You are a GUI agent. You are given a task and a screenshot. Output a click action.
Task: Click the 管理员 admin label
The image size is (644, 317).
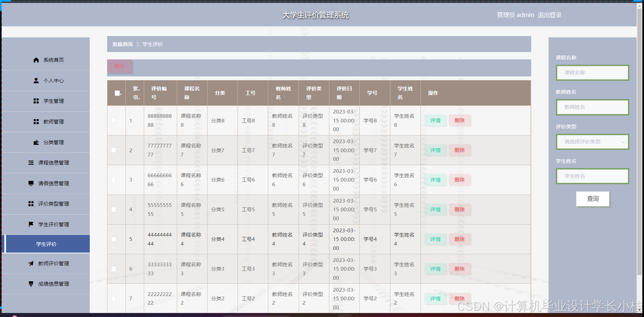click(x=516, y=15)
